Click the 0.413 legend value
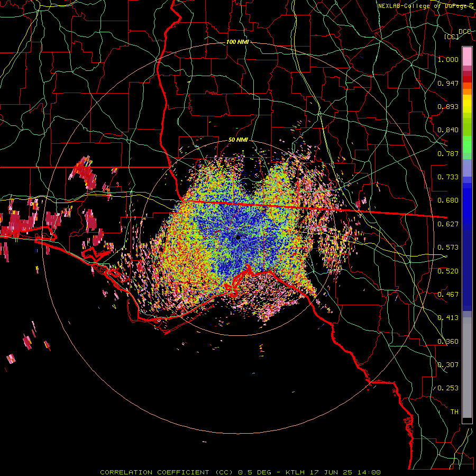476x476 pixels. [x=448, y=318]
